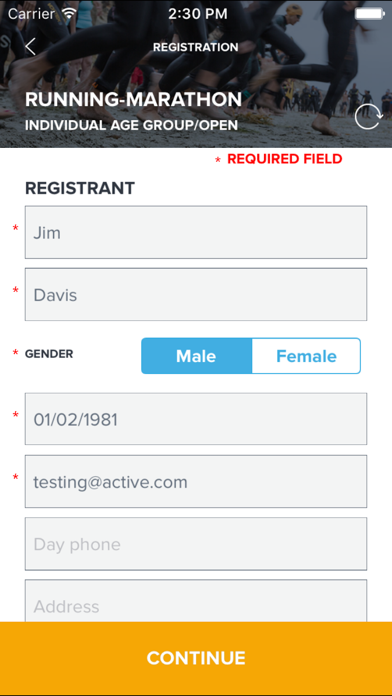Edit email field testing@active.com
Image resolution: width=392 pixels, height=696 pixels.
(196, 482)
